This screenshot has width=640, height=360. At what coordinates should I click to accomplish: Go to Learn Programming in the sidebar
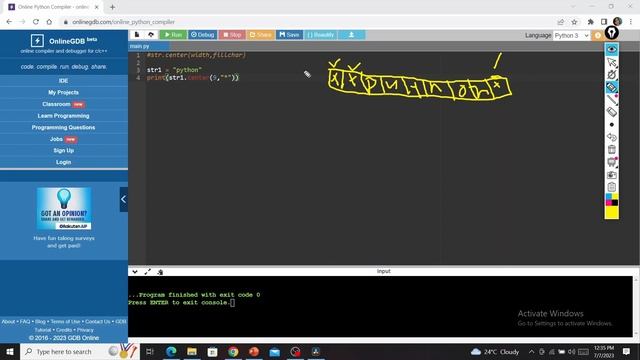pyautogui.click(x=63, y=116)
